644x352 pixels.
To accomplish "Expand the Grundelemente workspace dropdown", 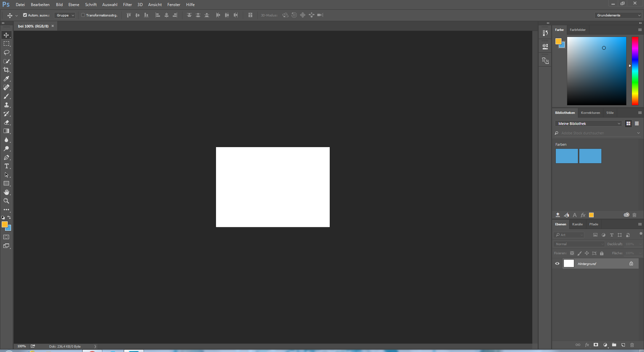I will click(618, 15).
